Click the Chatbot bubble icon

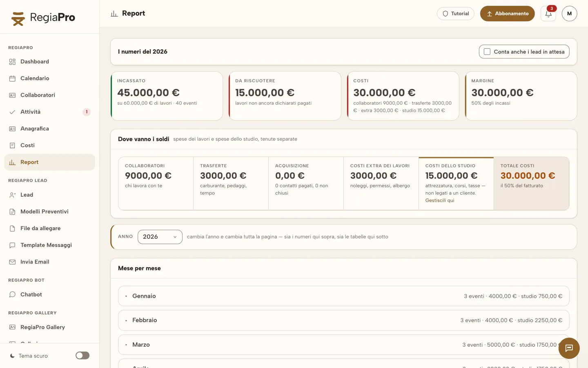pyautogui.click(x=12, y=295)
